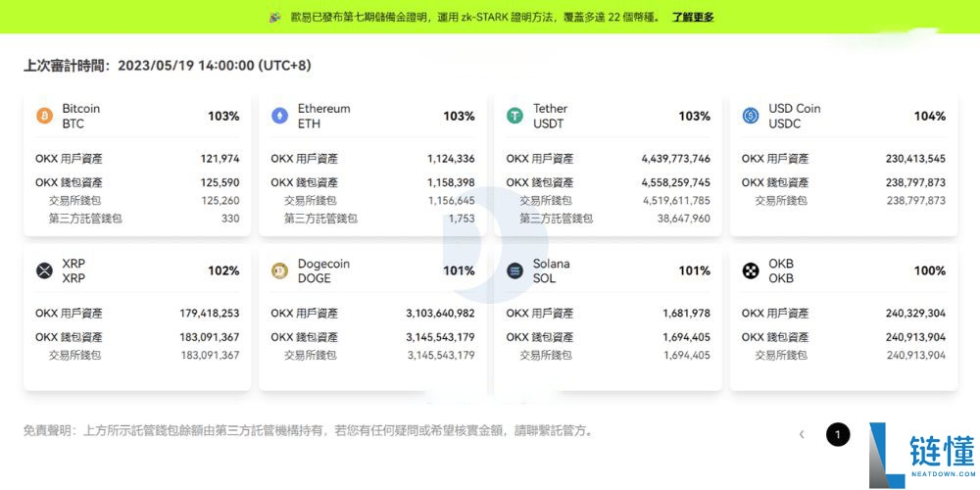Click Tether wallet assets value 4,558,259,745

click(x=675, y=182)
